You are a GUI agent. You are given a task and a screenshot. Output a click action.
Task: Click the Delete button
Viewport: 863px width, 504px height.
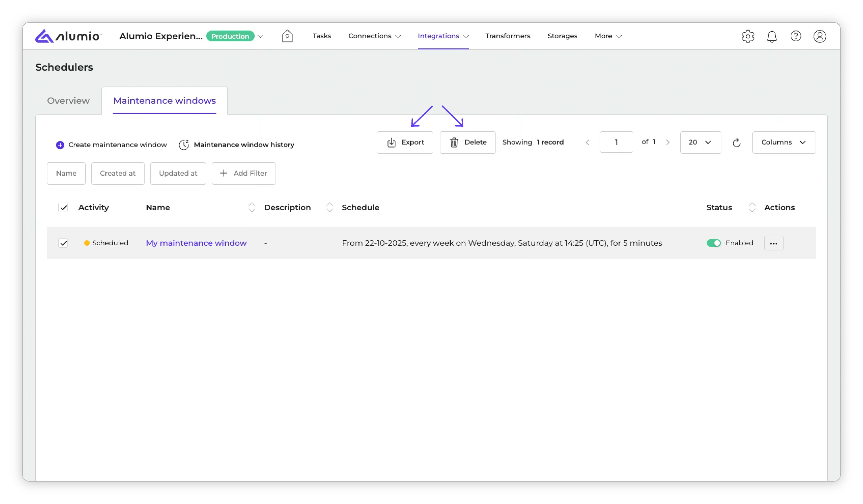tap(467, 142)
